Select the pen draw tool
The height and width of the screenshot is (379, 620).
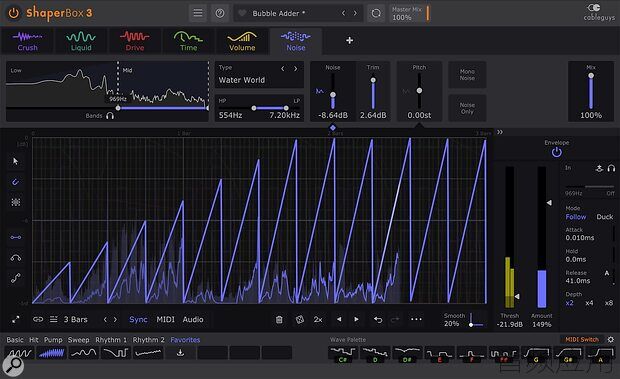[15, 182]
